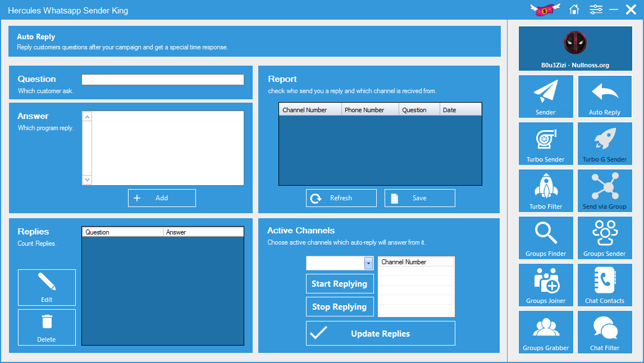Open the Turbo Filter tool
Image resolution: width=644 pixels, height=363 pixels.
tap(546, 191)
